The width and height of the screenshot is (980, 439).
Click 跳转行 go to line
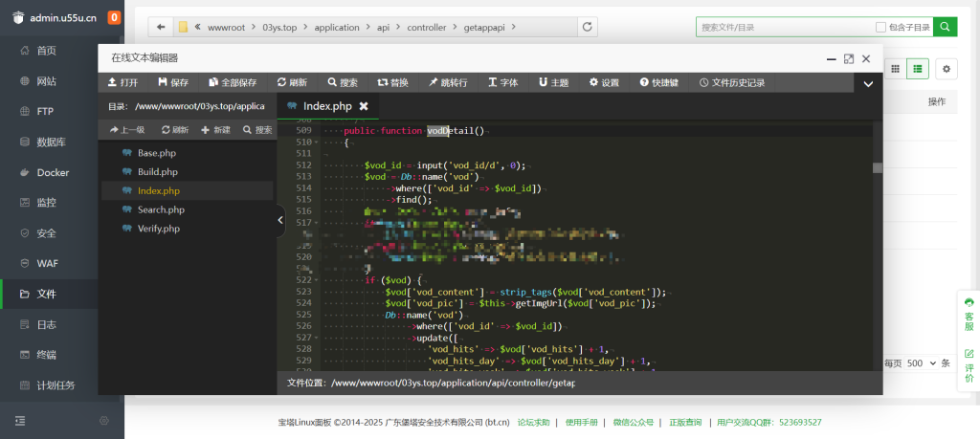tap(448, 82)
